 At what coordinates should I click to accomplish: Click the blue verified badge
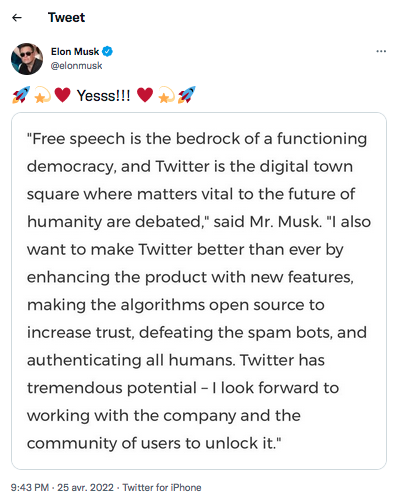click(107, 52)
